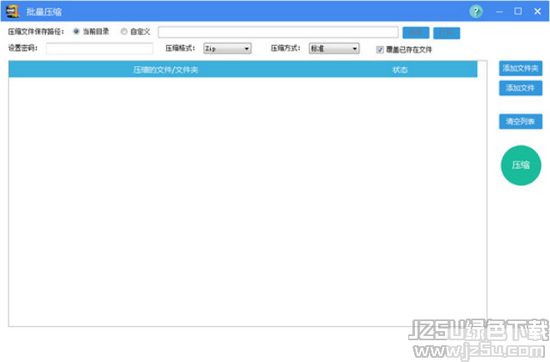This screenshot has height=362, width=550.
Task: Click the 添加文件夹 button
Action: pos(521,68)
